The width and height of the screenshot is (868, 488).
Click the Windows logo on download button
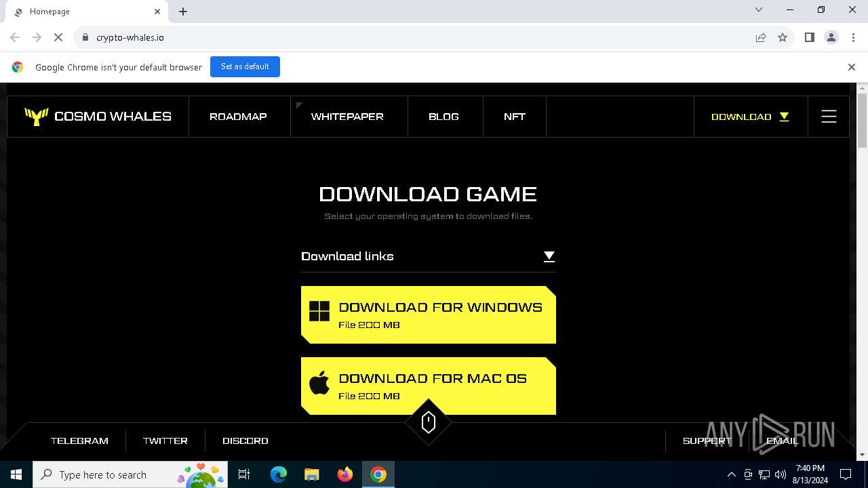319,312
